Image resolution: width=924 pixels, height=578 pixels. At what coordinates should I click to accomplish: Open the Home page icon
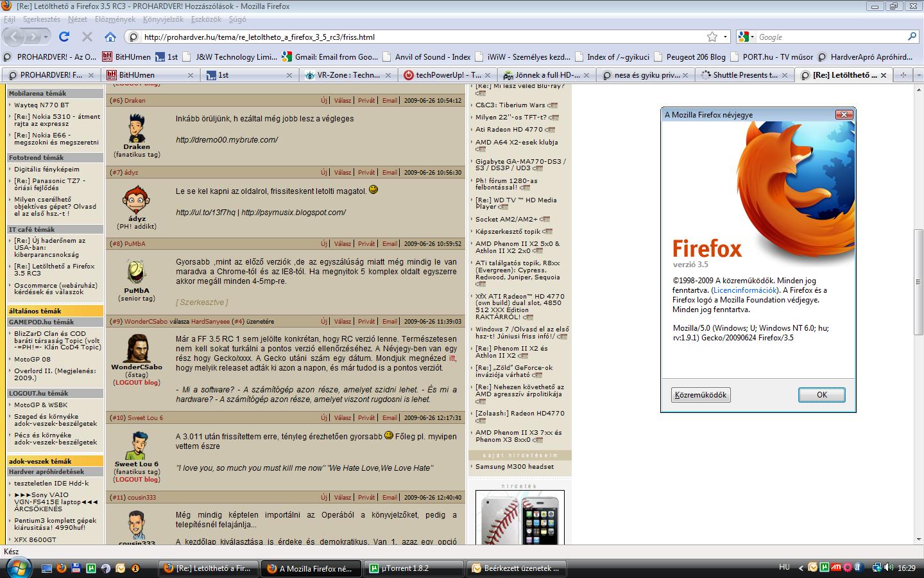pos(110,37)
